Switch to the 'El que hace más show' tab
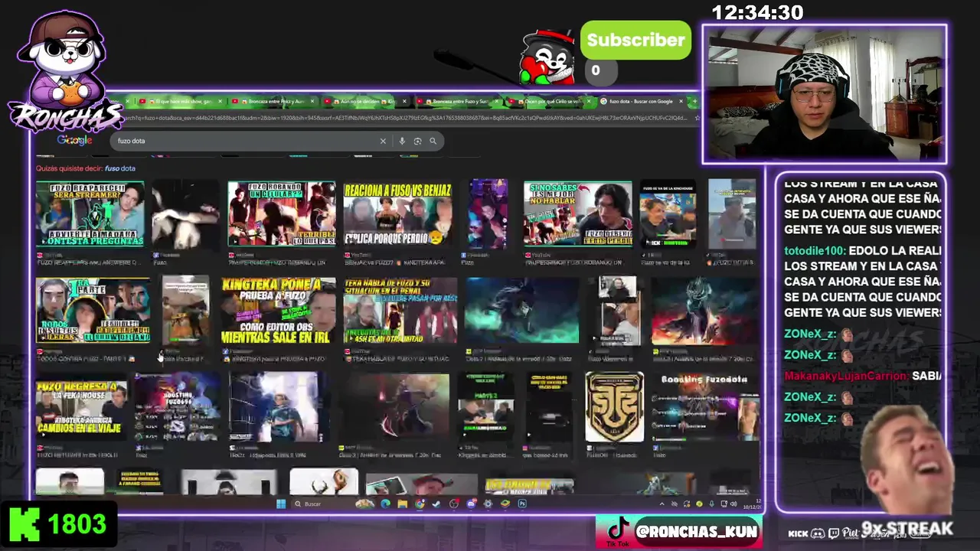Screen dimensions: 980x551 [x=181, y=101]
